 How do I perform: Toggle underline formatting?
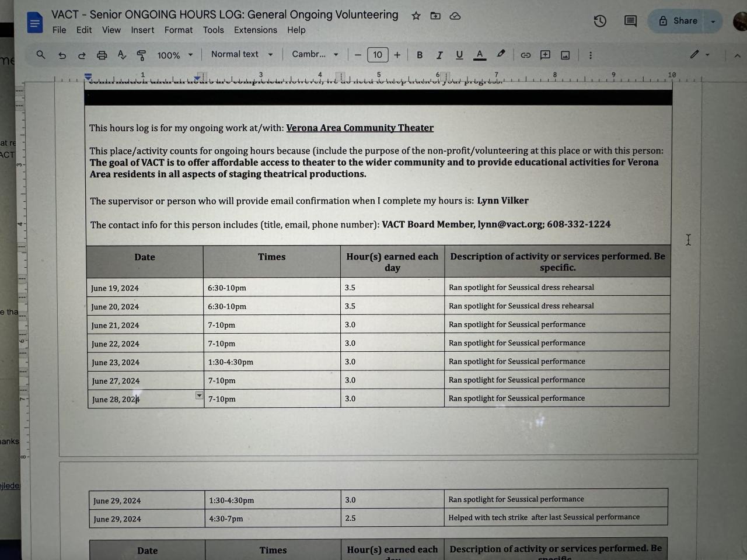(x=459, y=55)
